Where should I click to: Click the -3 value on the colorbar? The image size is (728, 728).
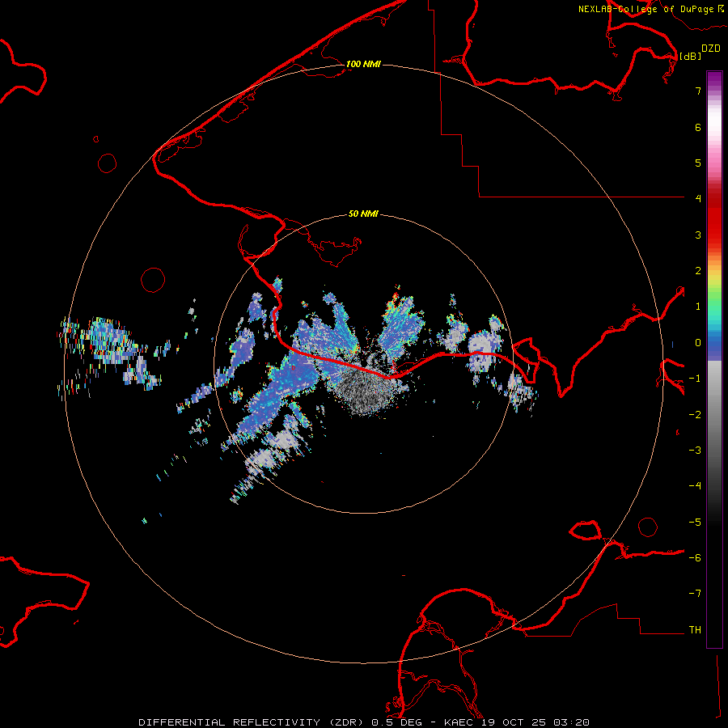pos(695,451)
